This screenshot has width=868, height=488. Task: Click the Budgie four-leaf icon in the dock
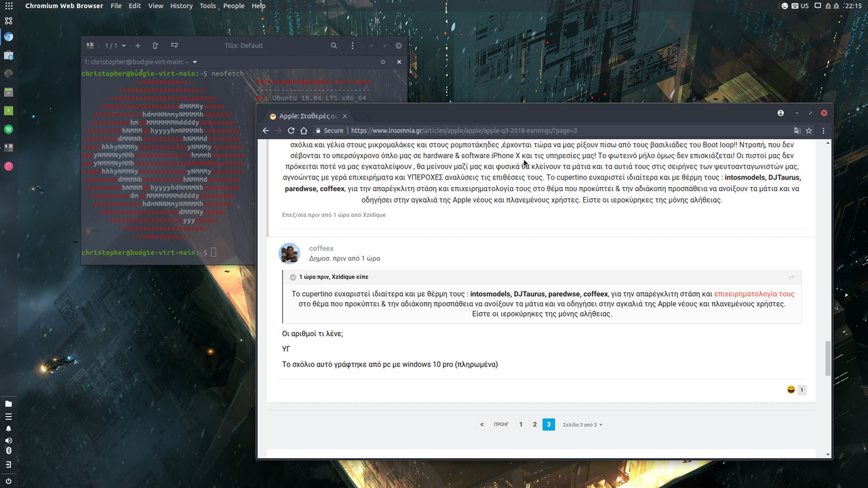coord(8,21)
